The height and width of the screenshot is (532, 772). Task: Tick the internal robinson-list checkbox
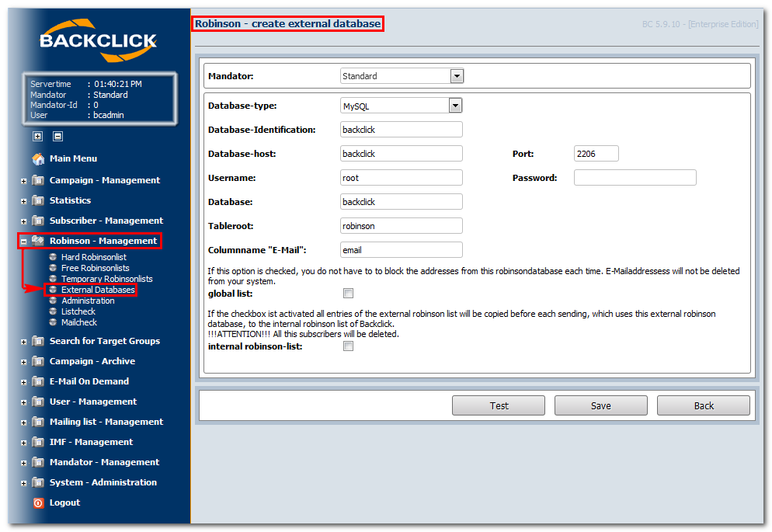point(348,346)
